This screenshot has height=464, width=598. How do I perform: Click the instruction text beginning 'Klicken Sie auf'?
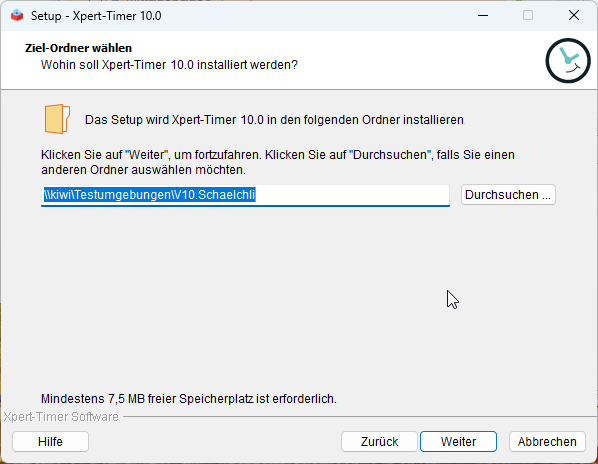pos(278,162)
